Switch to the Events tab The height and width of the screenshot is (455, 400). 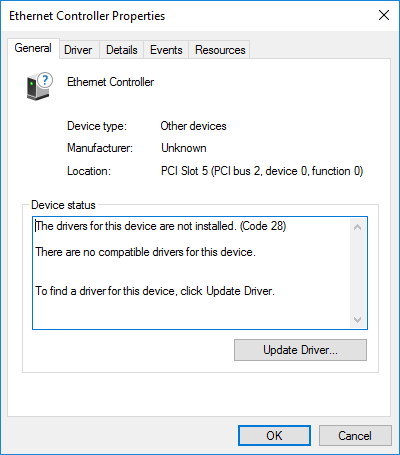click(166, 50)
